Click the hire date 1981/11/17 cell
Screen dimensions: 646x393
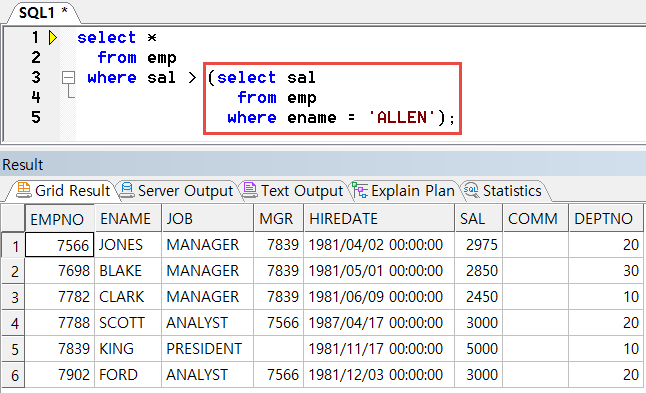[x=379, y=349]
